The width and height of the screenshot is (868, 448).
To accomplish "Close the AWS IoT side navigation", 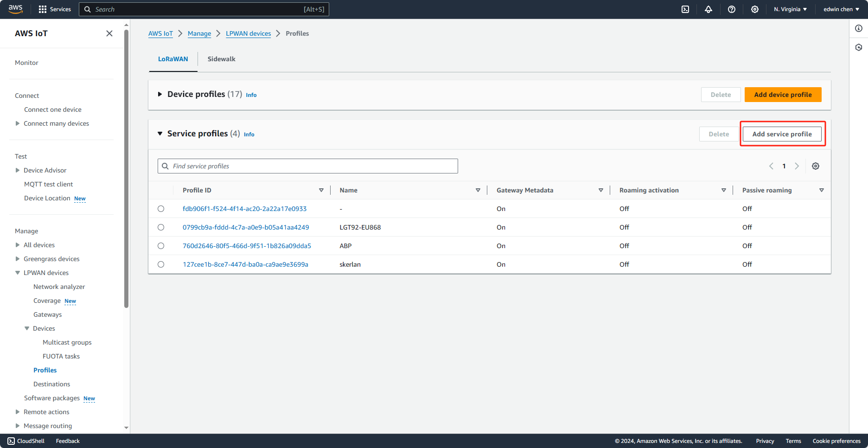I will (109, 33).
